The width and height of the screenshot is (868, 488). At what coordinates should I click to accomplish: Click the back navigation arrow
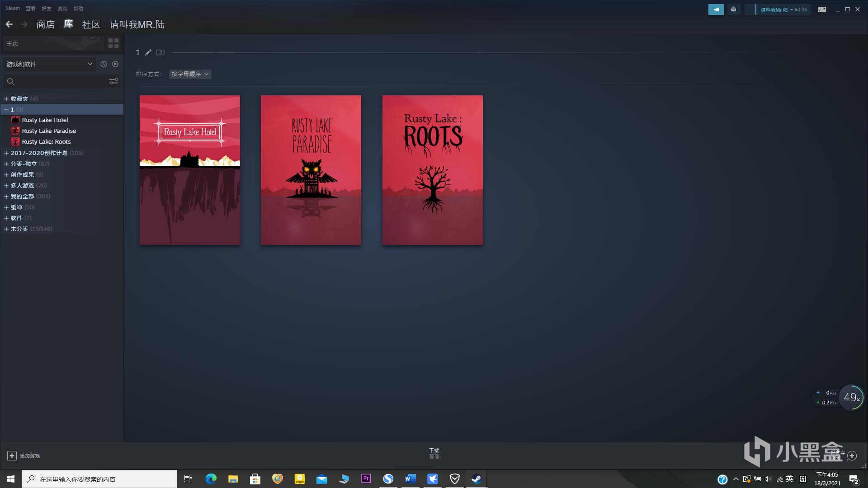click(9, 24)
